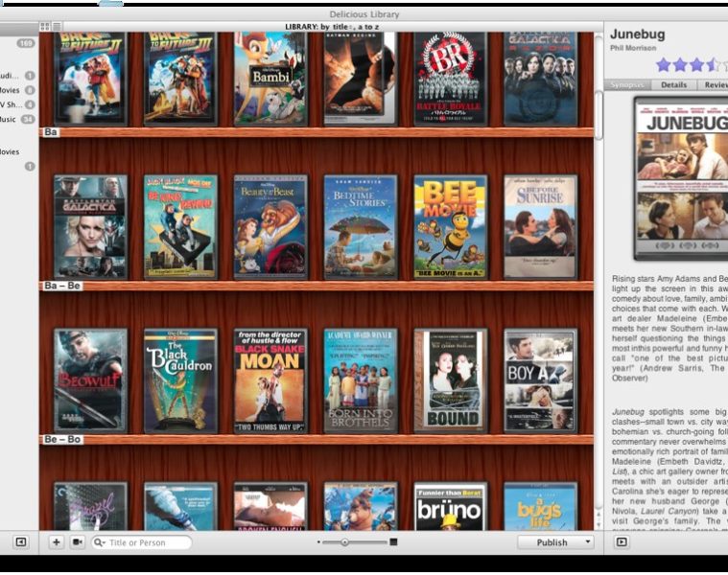Click in the Title or Person search field

pos(148,542)
